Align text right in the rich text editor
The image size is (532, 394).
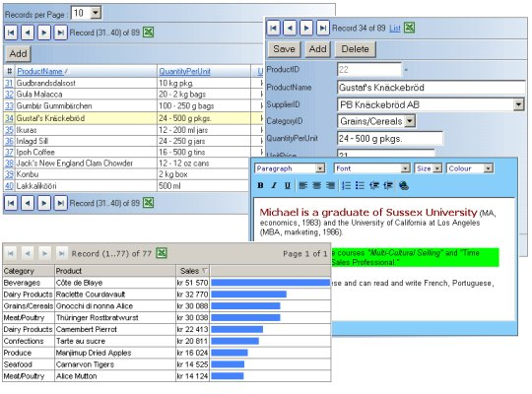(x=330, y=185)
